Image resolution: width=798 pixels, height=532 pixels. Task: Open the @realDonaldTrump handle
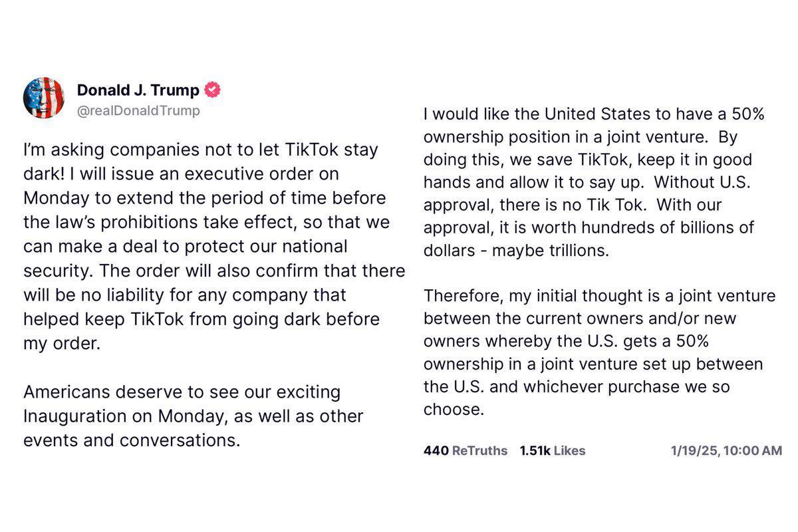coord(138,111)
